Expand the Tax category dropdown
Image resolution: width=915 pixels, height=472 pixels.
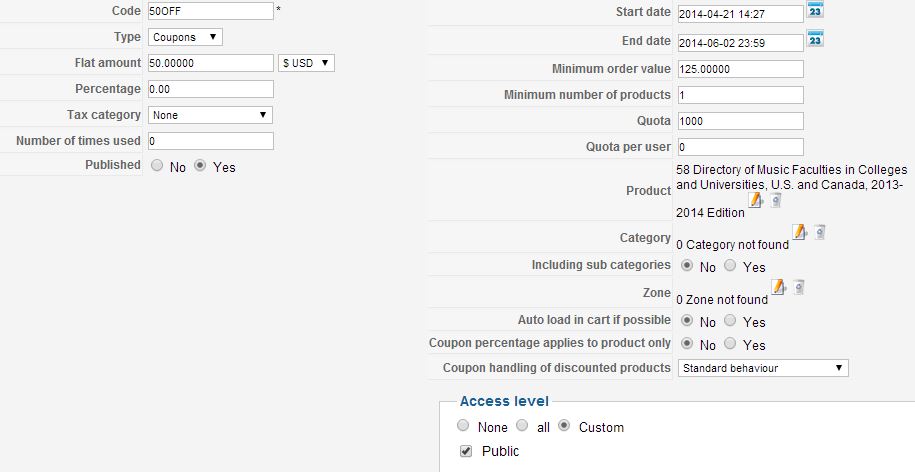pos(210,115)
